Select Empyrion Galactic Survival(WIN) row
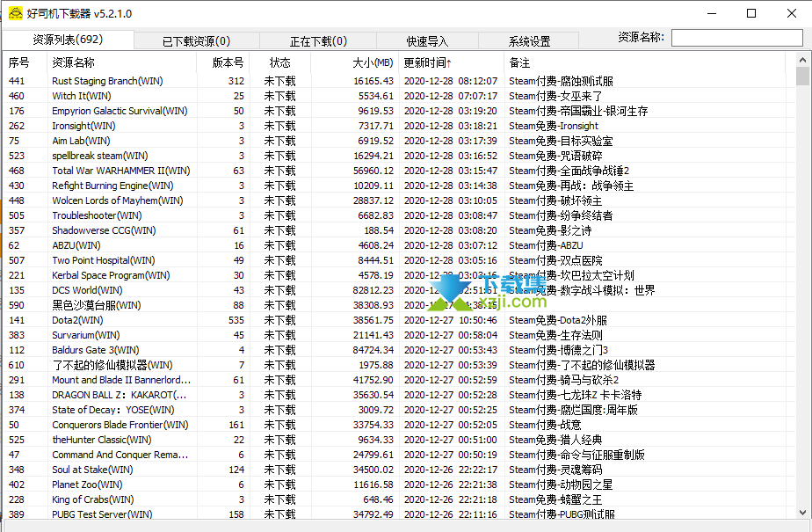Viewport: 812px width, 532px height. [400, 111]
